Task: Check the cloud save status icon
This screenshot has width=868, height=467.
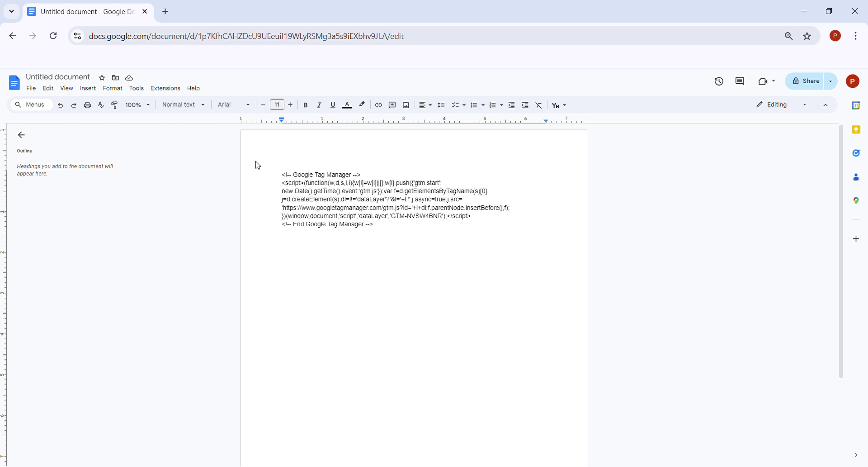Action: click(129, 78)
